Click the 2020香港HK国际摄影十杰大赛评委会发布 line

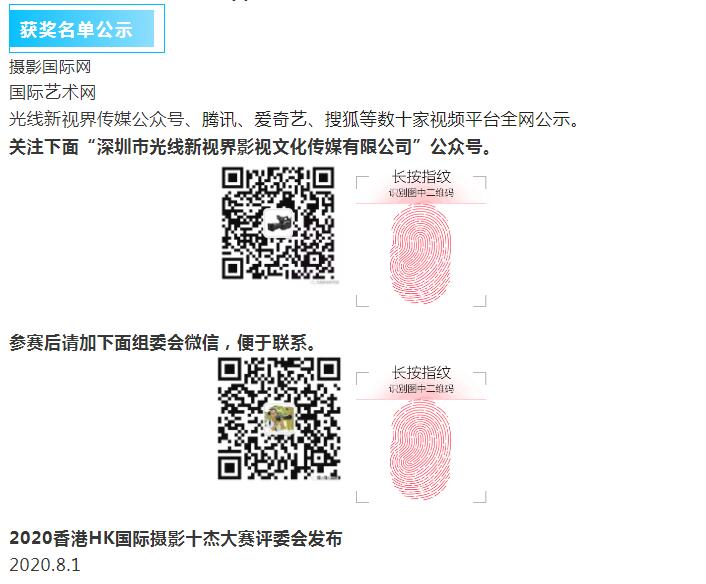[176, 538]
